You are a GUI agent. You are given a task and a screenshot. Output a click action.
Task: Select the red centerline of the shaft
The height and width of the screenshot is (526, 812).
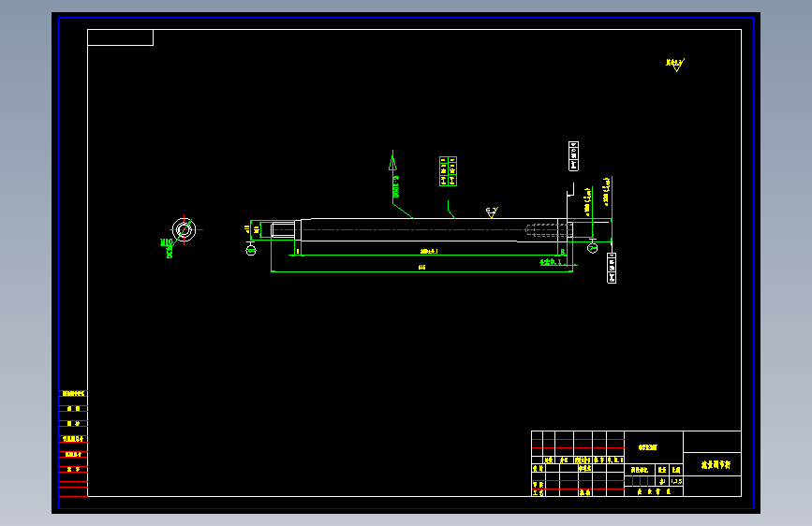422,230
